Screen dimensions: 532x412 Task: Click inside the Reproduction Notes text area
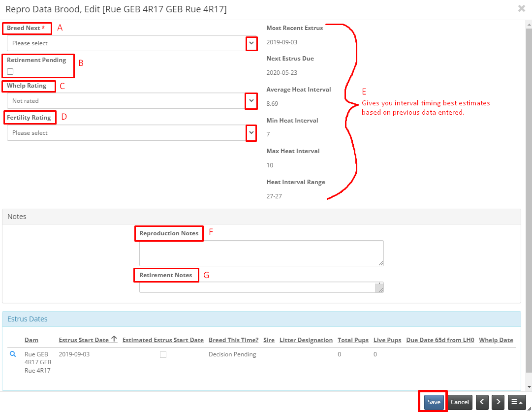(261, 253)
